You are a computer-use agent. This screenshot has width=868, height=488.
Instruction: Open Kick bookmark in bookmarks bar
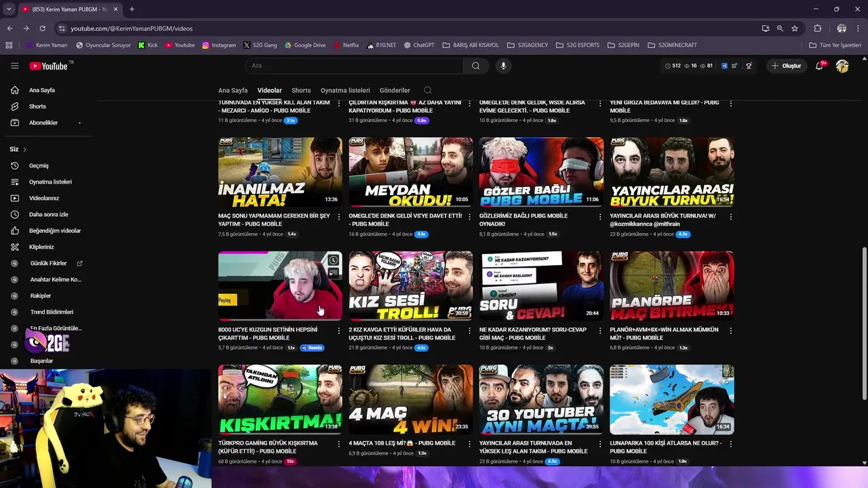tap(147, 45)
